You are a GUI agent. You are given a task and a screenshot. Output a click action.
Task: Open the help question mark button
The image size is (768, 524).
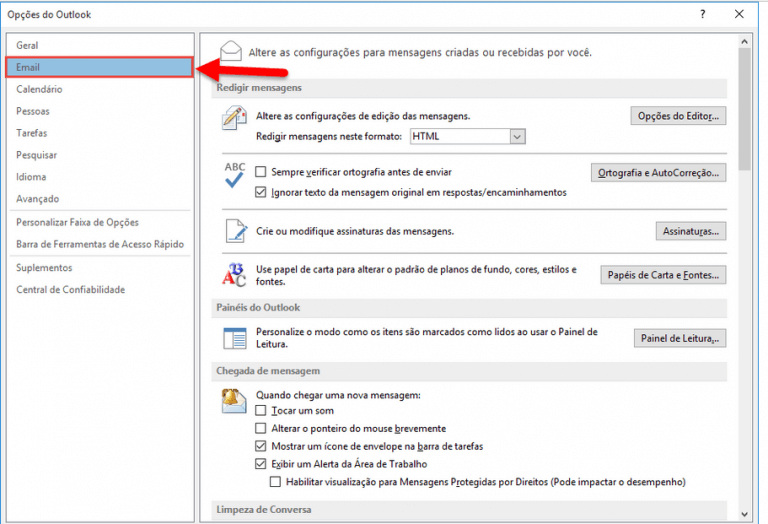click(x=702, y=14)
